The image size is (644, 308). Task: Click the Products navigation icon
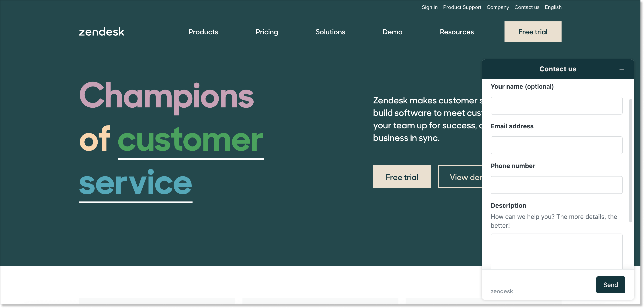pos(203,32)
